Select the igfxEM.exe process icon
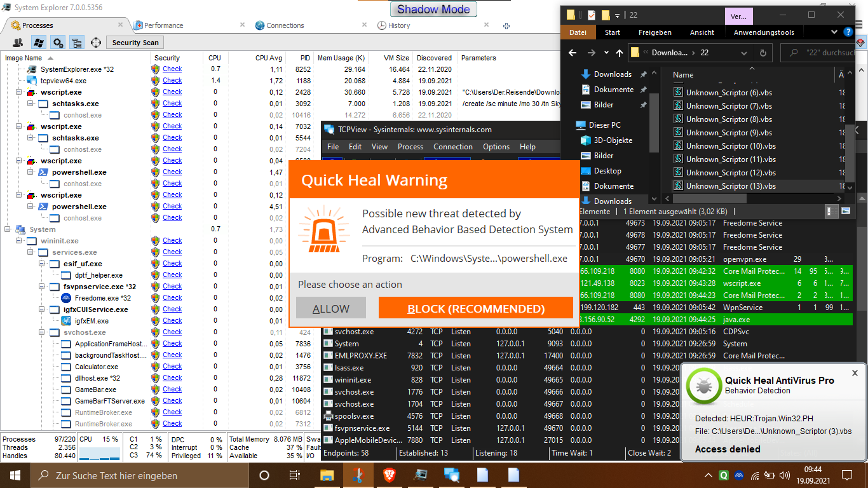 [x=67, y=321]
